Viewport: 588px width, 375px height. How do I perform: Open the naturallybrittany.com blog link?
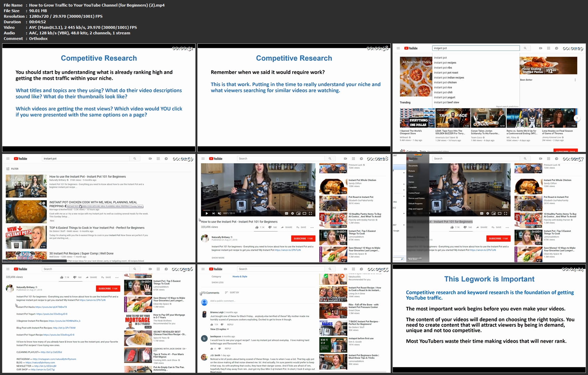[x=40, y=362]
